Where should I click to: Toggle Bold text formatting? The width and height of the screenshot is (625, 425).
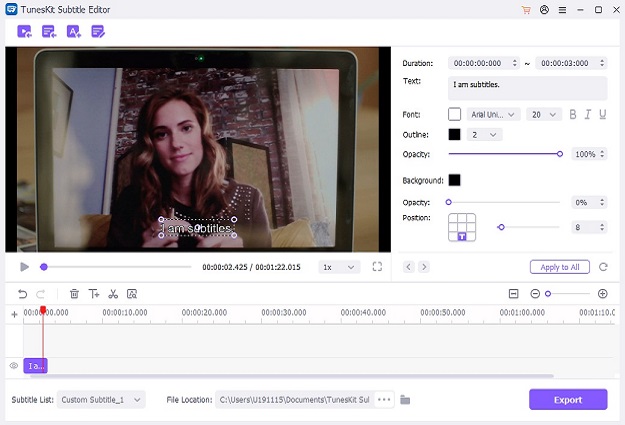573,115
